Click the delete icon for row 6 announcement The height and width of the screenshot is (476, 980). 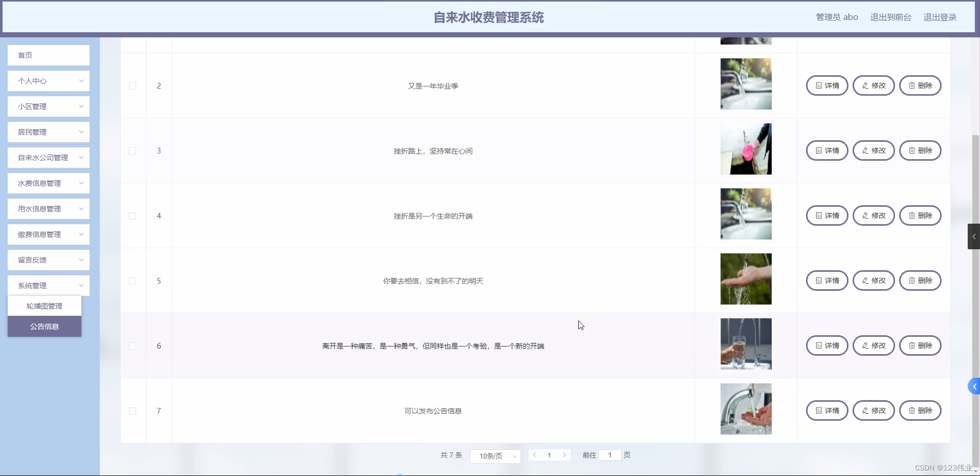point(912,345)
